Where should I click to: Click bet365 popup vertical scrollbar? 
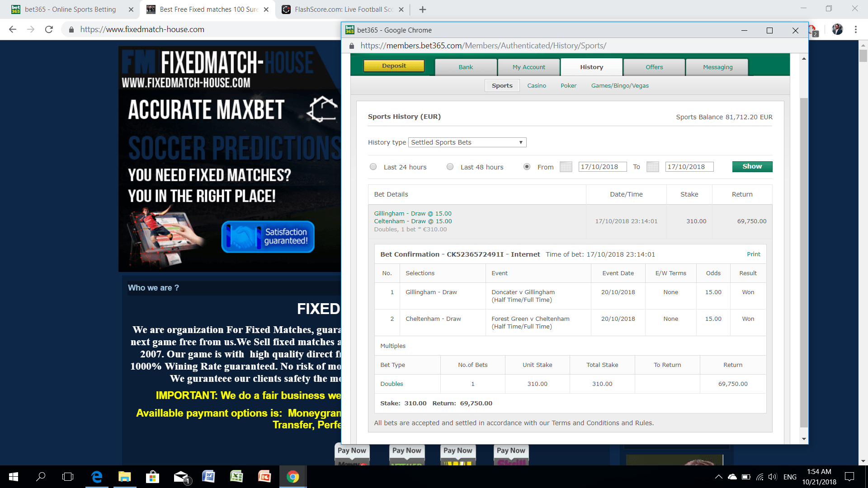tap(803, 262)
